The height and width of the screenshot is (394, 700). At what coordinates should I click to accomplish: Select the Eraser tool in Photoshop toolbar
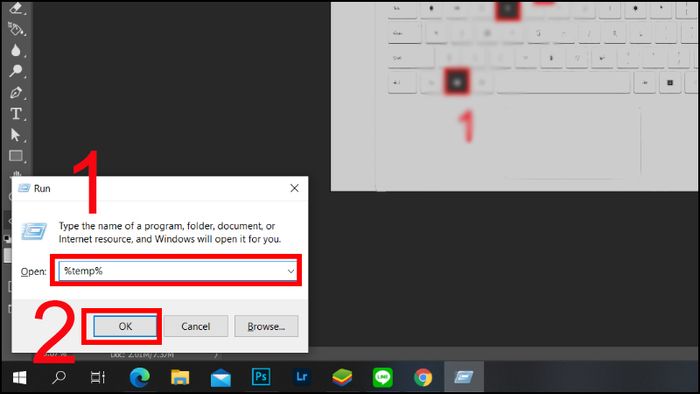point(16,8)
